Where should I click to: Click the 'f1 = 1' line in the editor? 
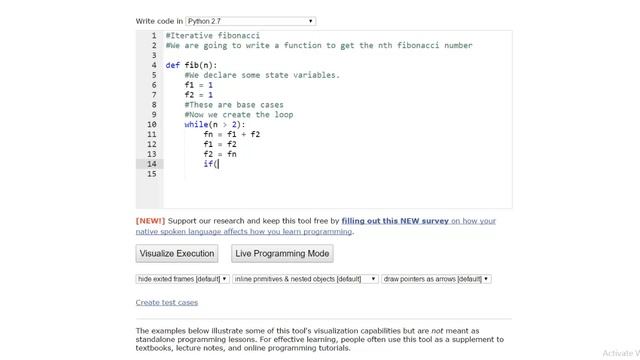pyautogui.click(x=199, y=85)
